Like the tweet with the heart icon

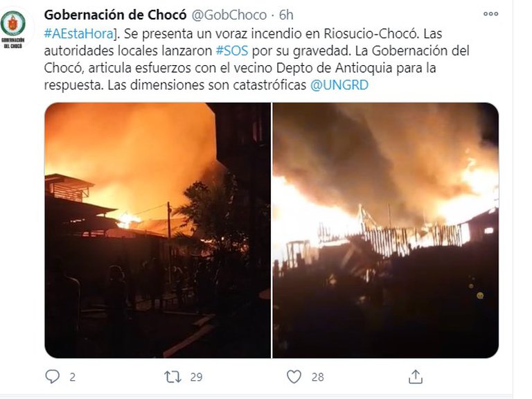294,377
